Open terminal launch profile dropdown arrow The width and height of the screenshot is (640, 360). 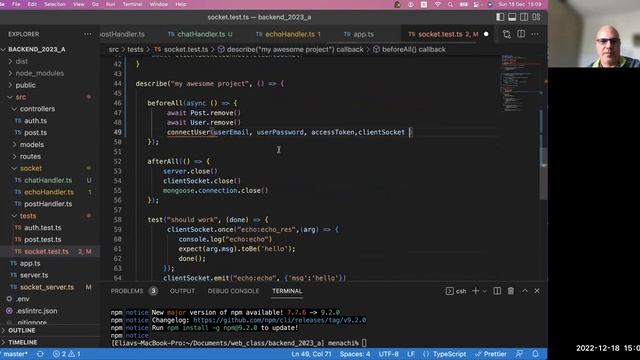[484, 291]
